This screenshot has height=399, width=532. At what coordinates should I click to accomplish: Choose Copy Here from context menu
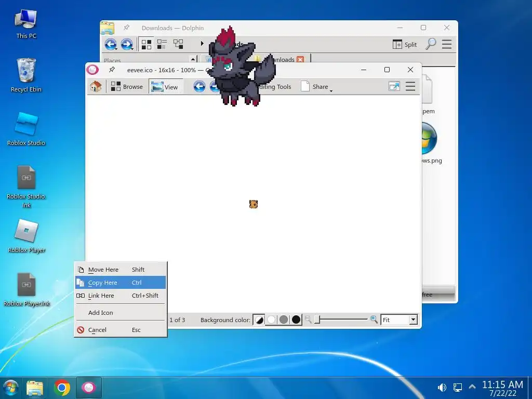tap(121, 282)
